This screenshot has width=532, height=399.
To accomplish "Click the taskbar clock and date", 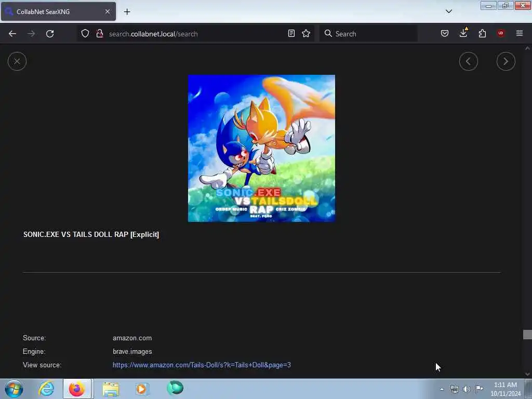I will (505, 389).
